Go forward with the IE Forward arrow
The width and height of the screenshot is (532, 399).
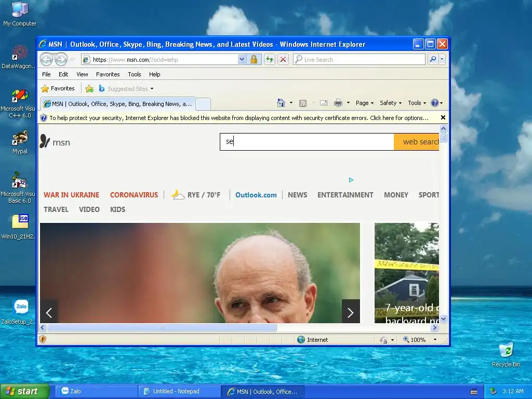[x=61, y=59]
